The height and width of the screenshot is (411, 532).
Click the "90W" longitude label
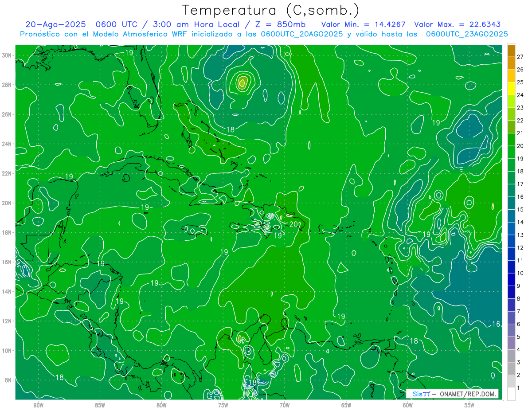(38, 405)
